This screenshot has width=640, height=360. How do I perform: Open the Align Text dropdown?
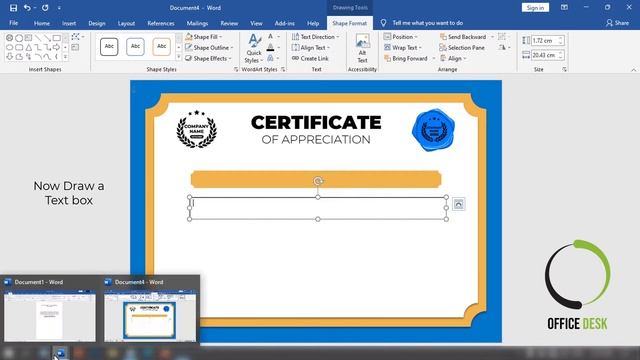(x=311, y=47)
